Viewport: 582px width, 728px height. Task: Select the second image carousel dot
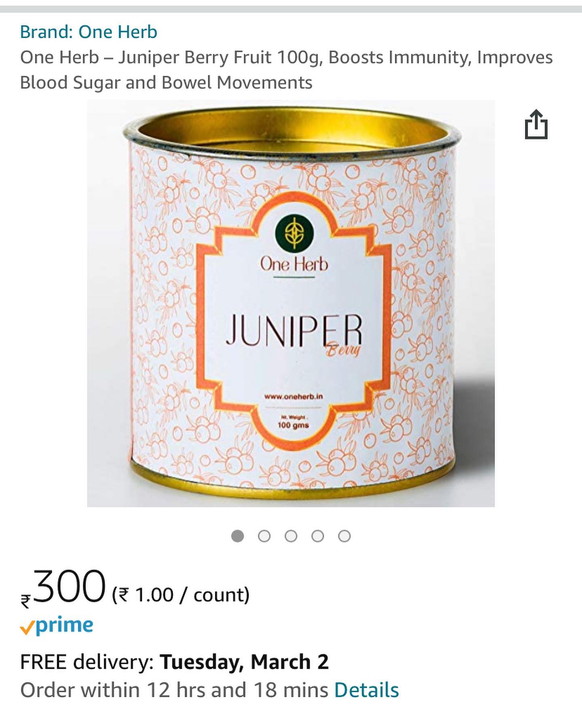[x=264, y=536]
